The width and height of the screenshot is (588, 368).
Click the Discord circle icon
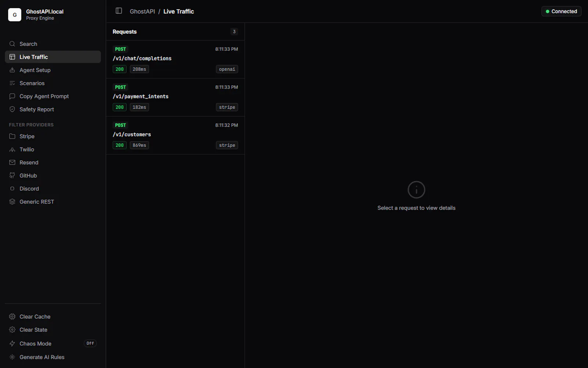(x=12, y=188)
